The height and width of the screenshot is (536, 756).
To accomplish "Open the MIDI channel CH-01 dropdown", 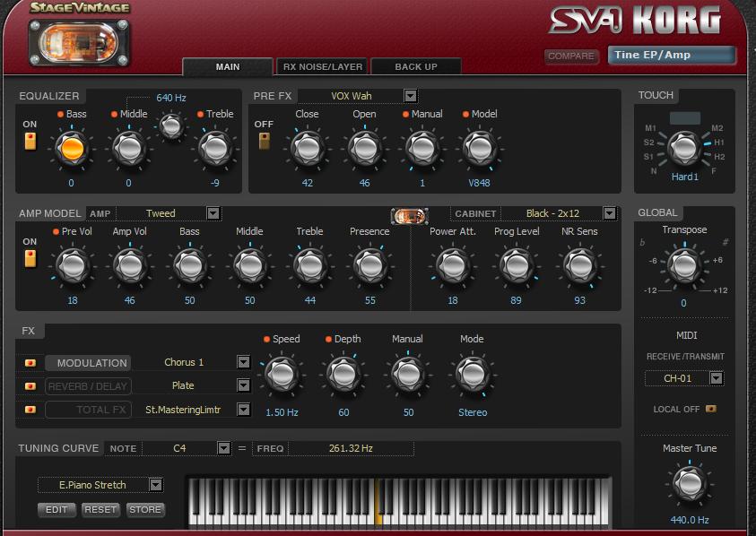I will 717,378.
